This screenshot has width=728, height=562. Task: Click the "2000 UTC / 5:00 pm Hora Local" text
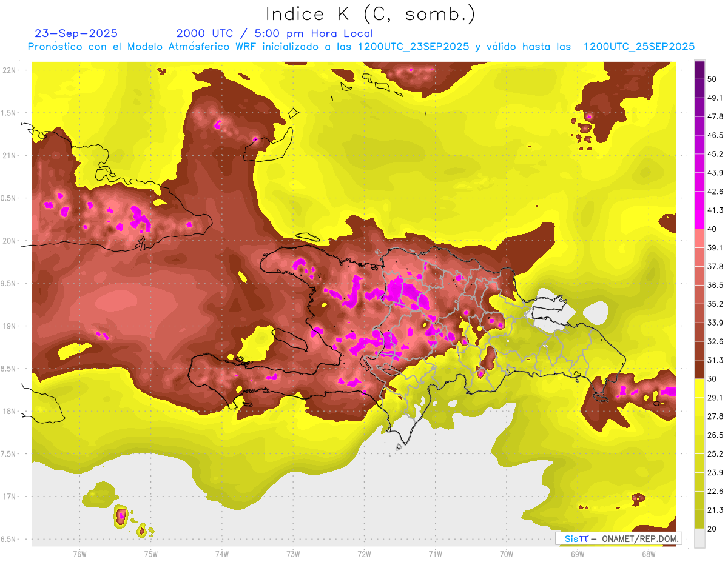tap(275, 33)
